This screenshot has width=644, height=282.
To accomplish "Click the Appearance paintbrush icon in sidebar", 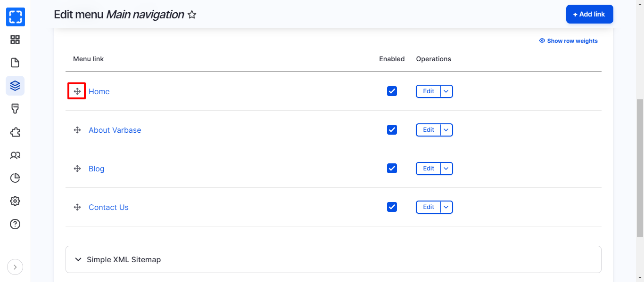I will click(x=15, y=109).
